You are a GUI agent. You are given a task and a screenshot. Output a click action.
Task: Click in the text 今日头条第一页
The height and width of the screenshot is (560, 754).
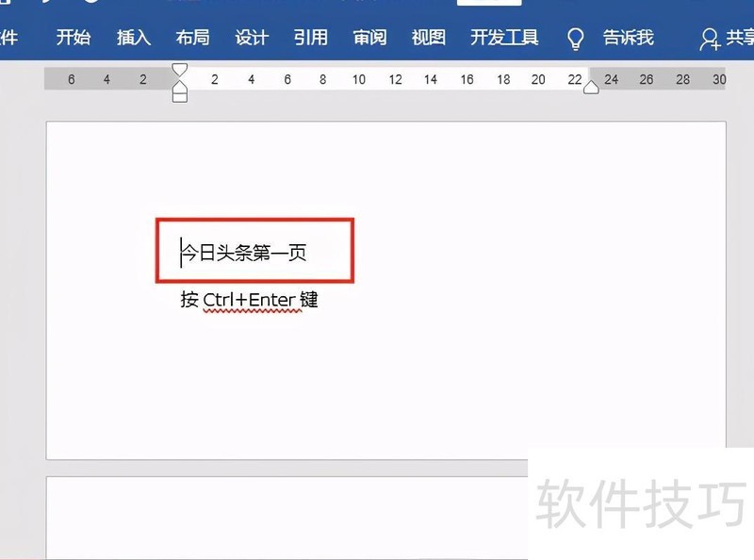(x=245, y=252)
